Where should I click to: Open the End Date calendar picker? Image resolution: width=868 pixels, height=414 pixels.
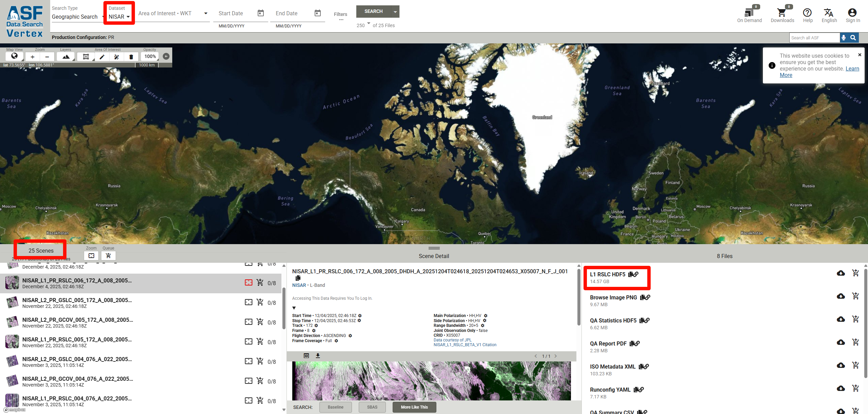click(x=318, y=13)
